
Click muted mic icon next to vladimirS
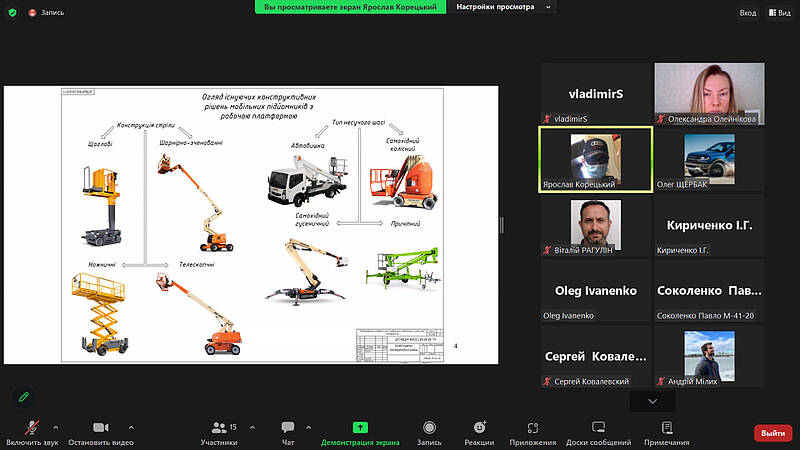tap(547, 119)
